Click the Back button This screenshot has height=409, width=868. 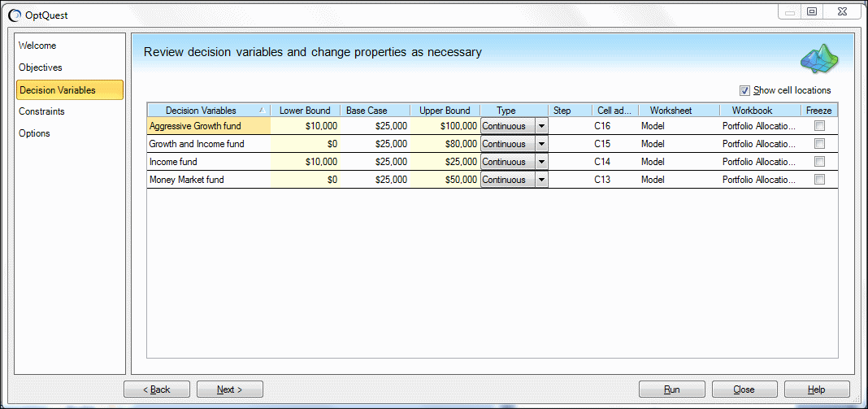pyautogui.click(x=157, y=389)
